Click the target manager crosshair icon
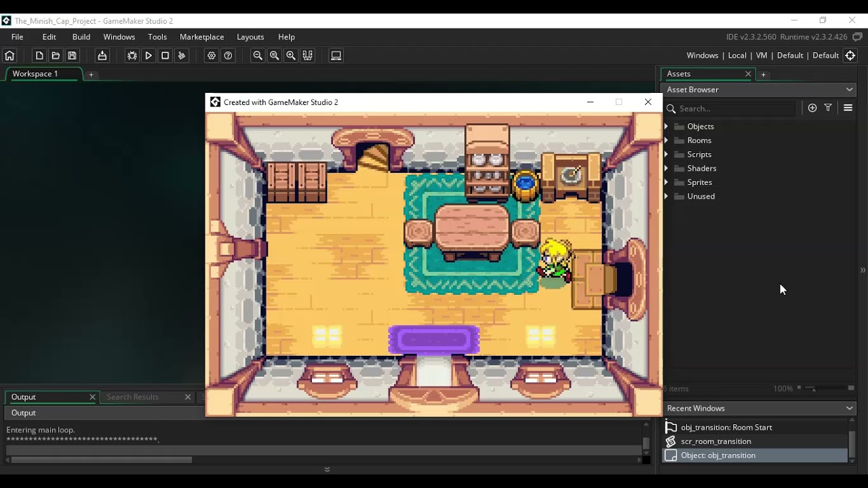 click(x=850, y=56)
